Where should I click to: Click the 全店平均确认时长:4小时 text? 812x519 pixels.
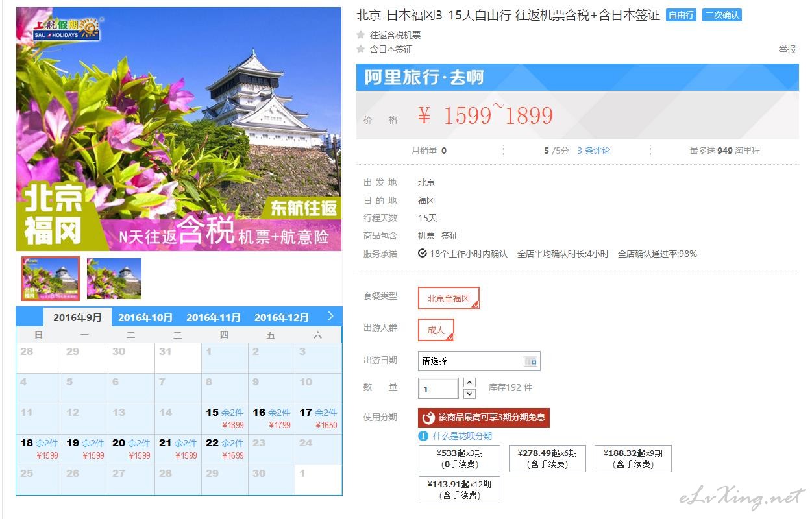[563, 254]
